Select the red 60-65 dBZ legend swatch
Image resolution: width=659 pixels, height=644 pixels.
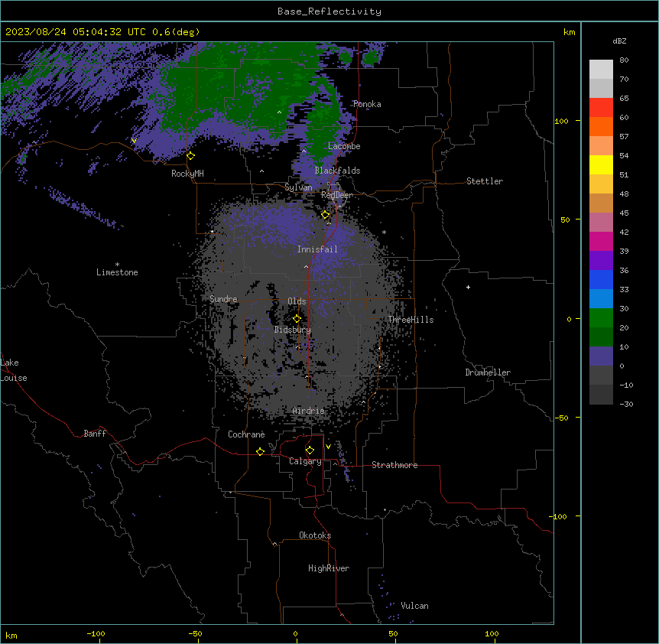tap(601, 108)
